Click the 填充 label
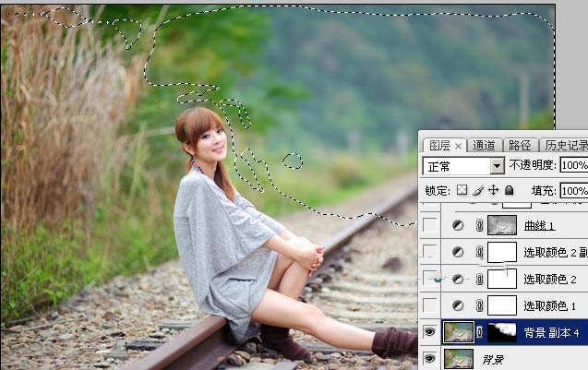This screenshot has height=370, width=588. tap(544, 191)
